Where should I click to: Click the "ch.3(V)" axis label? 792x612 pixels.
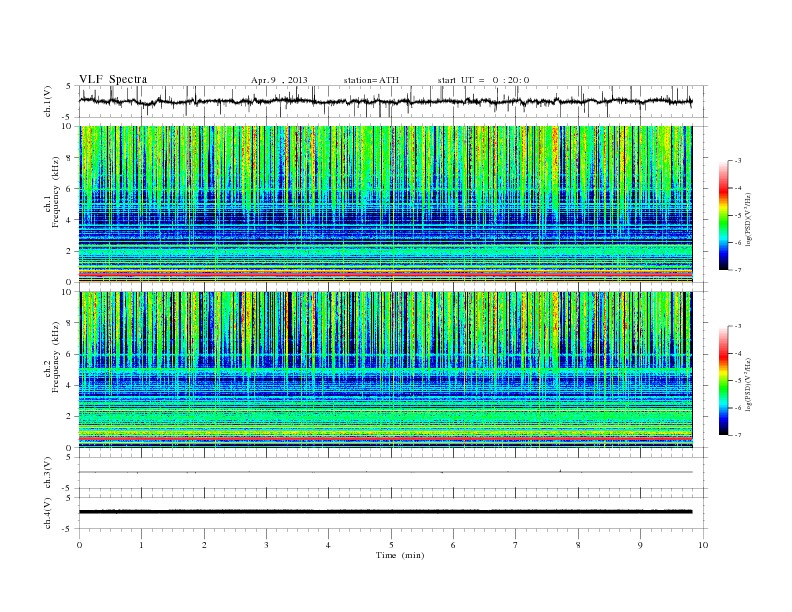pos(48,472)
